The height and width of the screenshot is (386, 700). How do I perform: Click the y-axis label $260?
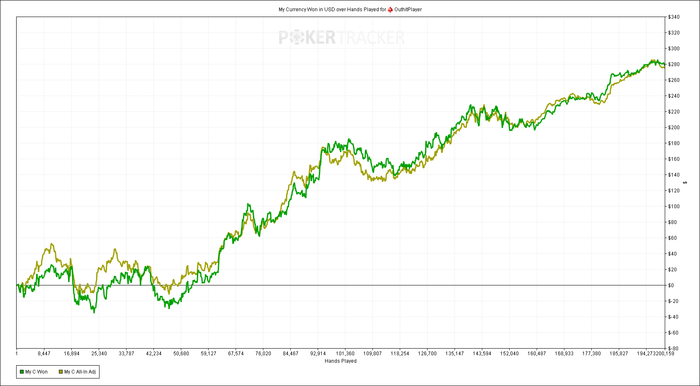click(x=674, y=80)
